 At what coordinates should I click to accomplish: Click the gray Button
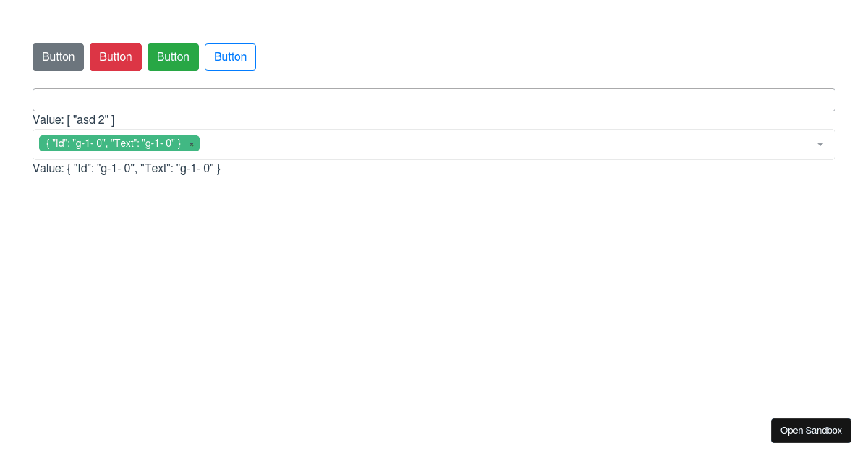[58, 57]
